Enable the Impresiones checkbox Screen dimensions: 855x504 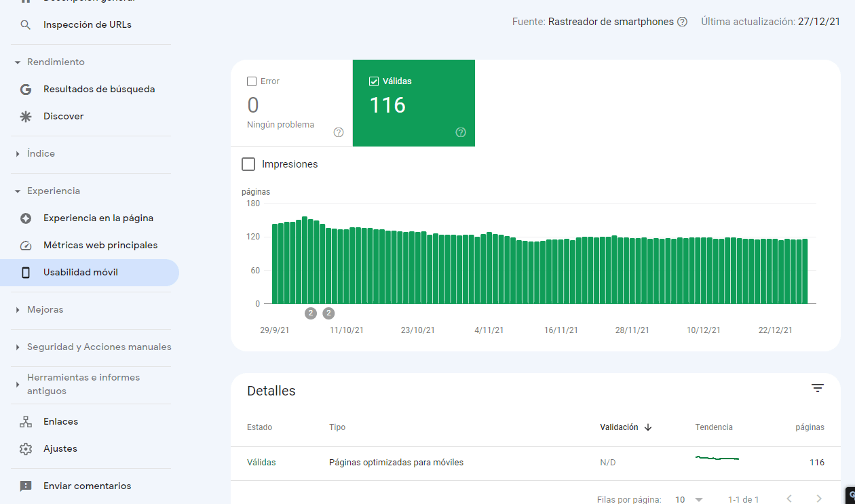click(x=248, y=164)
